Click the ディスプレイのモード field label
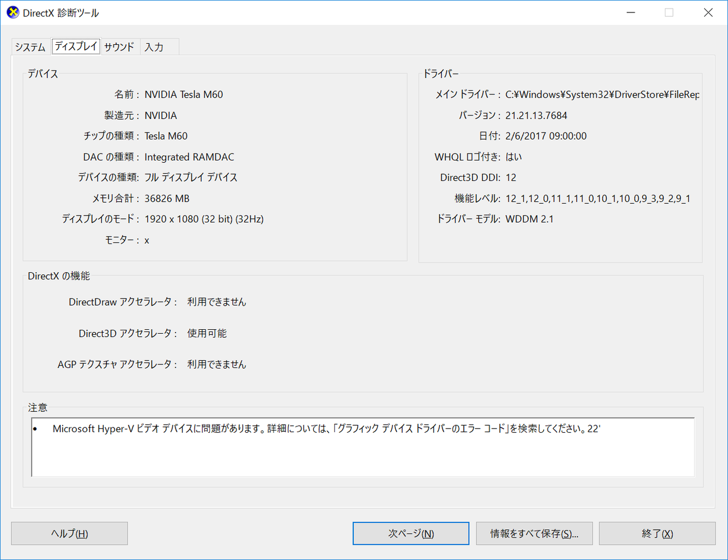The height and width of the screenshot is (560, 728). [x=100, y=219]
